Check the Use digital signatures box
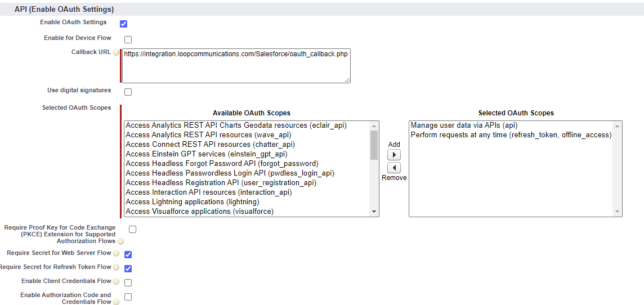The image size is (644, 305). (x=128, y=92)
